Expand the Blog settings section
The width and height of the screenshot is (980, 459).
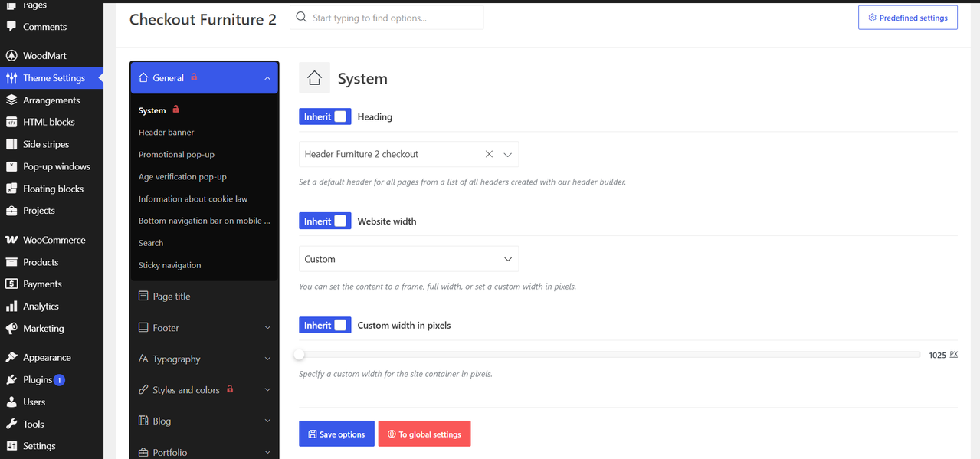(204, 421)
